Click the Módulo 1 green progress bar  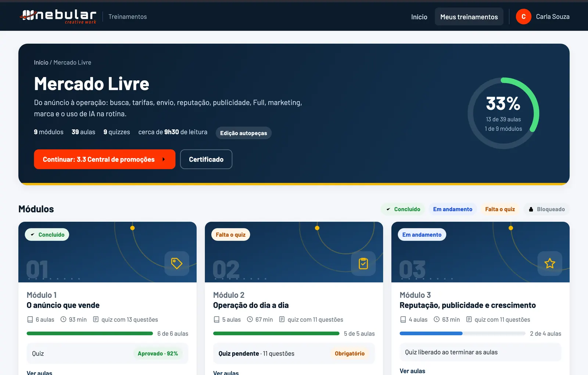click(90, 333)
